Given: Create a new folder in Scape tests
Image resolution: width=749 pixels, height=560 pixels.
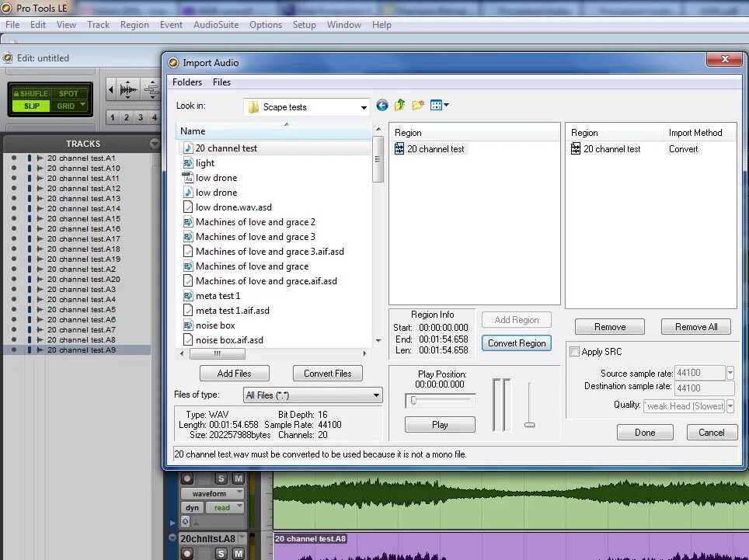Looking at the screenshot, I should [418, 105].
